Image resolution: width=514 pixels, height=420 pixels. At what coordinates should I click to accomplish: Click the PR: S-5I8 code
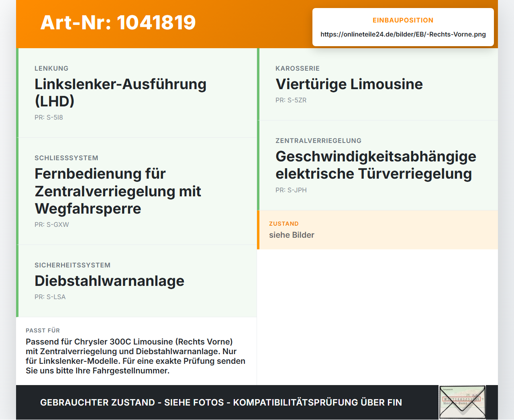point(49,117)
